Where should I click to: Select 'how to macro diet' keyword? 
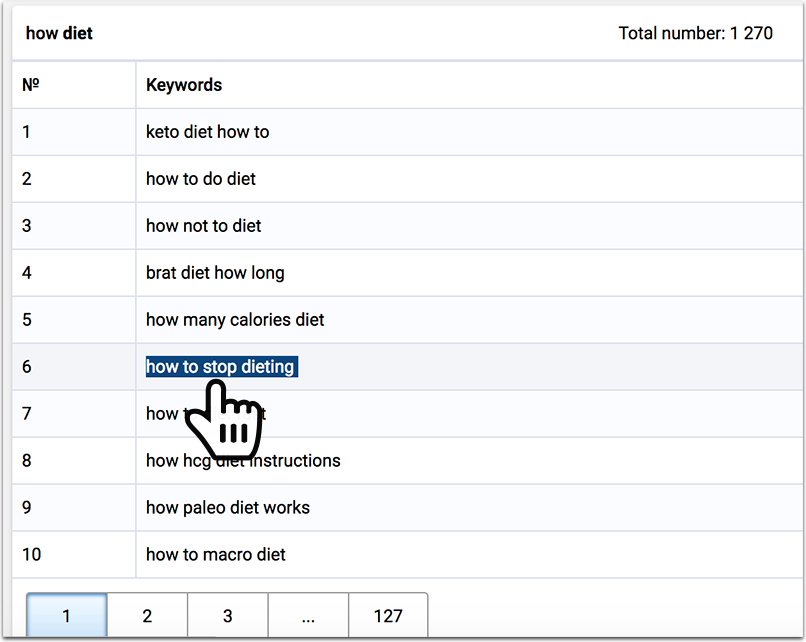[216, 555]
